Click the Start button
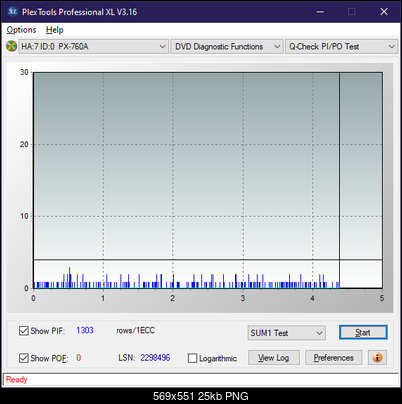 coord(363,332)
